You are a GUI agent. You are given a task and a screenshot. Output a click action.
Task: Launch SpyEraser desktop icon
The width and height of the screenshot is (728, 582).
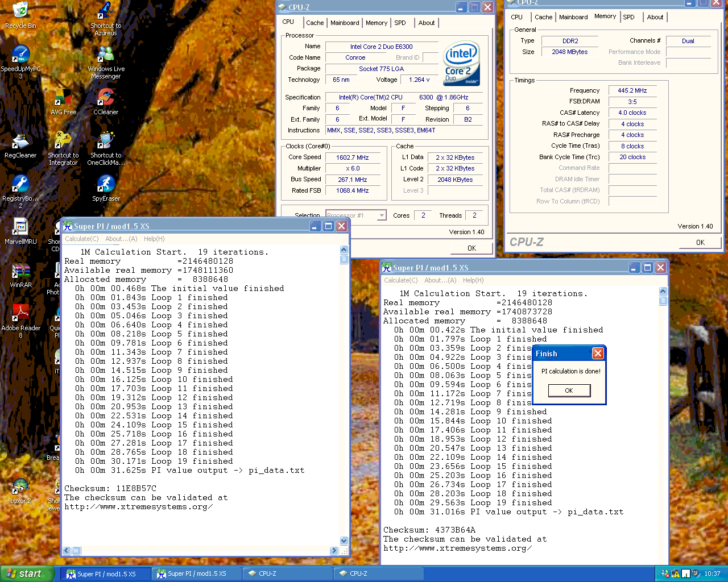(106, 185)
